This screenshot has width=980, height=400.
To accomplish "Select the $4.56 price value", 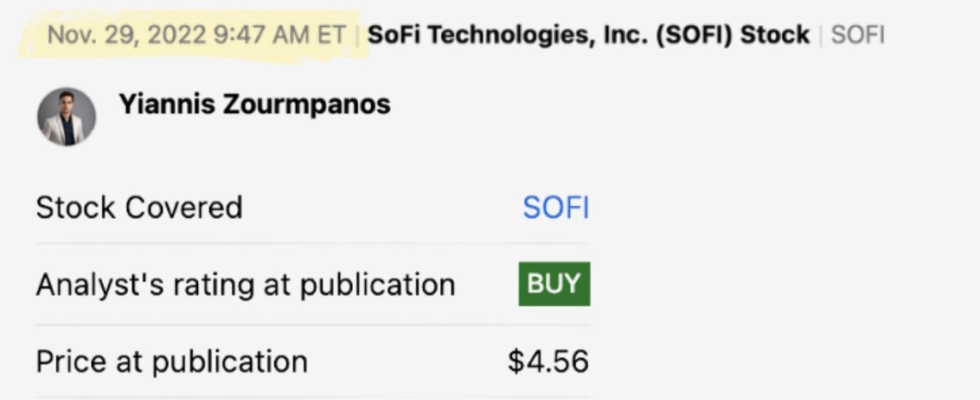I will [548, 360].
